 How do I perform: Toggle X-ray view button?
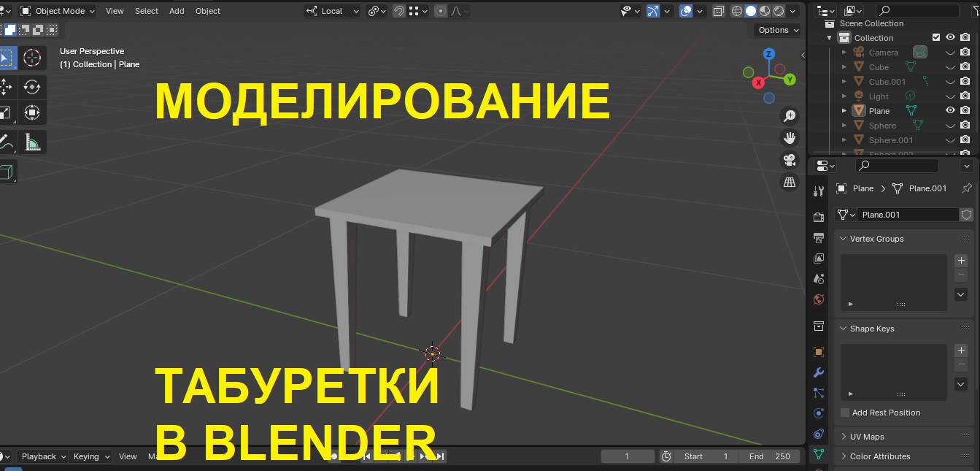coord(719,11)
